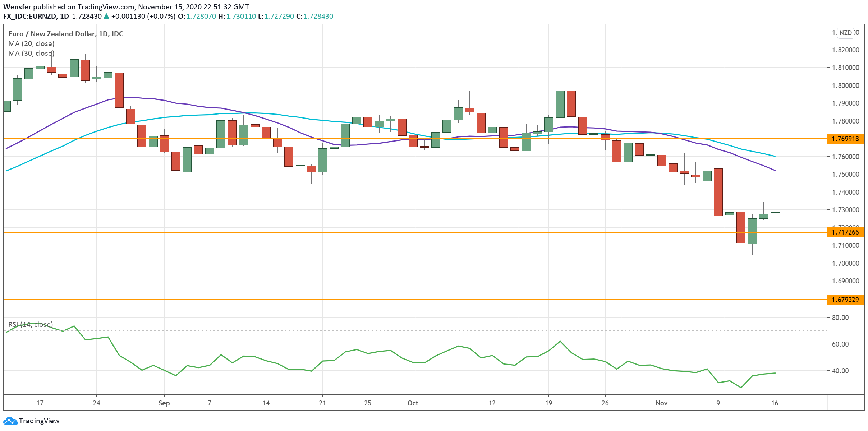The width and height of the screenshot is (868, 431).
Task: Select the RSI (14, close) indicator legend
Action: 31,324
